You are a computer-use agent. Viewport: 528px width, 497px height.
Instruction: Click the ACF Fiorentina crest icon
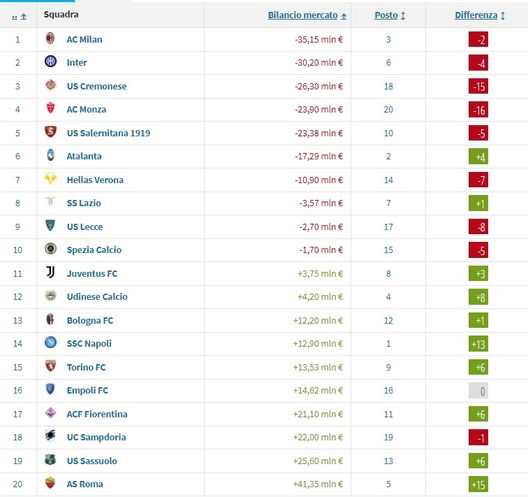51,412
